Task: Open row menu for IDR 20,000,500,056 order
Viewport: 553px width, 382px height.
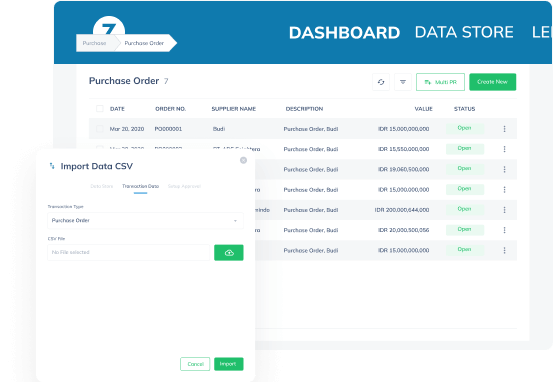Action: tap(504, 230)
